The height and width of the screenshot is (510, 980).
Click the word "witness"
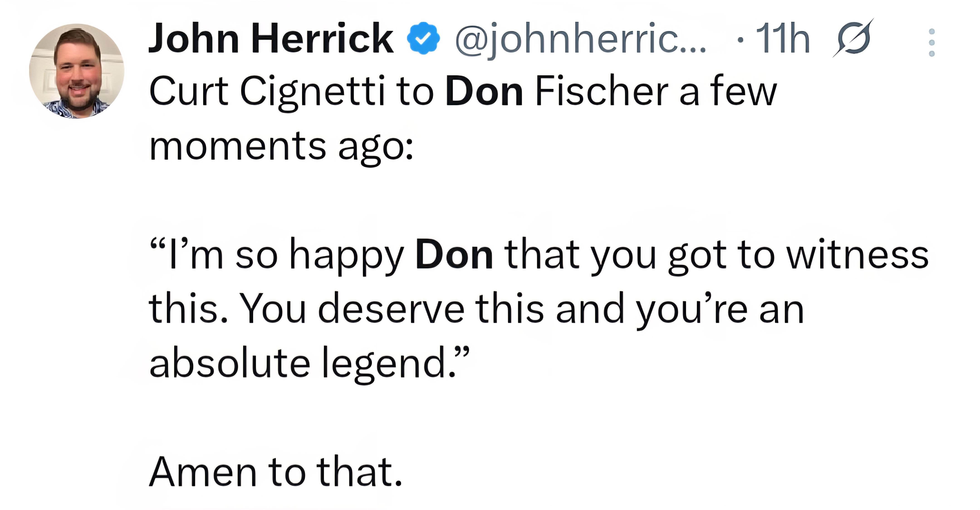tap(857, 255)
